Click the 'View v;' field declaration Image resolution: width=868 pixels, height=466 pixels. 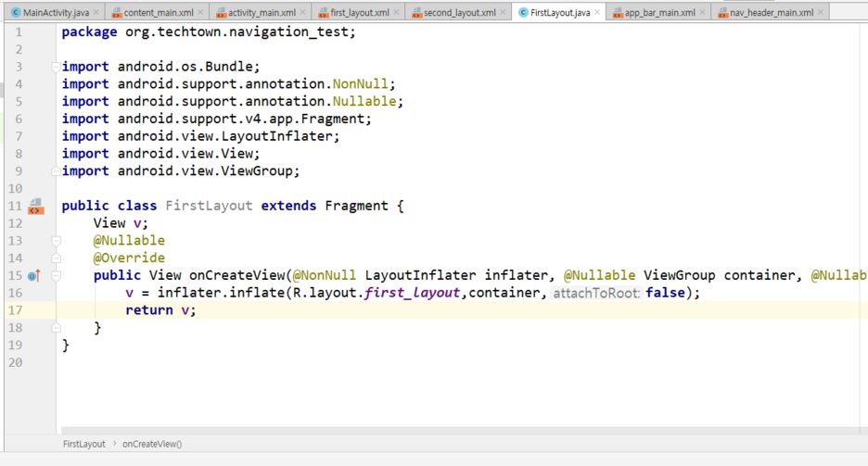click(x=121, y=223)
